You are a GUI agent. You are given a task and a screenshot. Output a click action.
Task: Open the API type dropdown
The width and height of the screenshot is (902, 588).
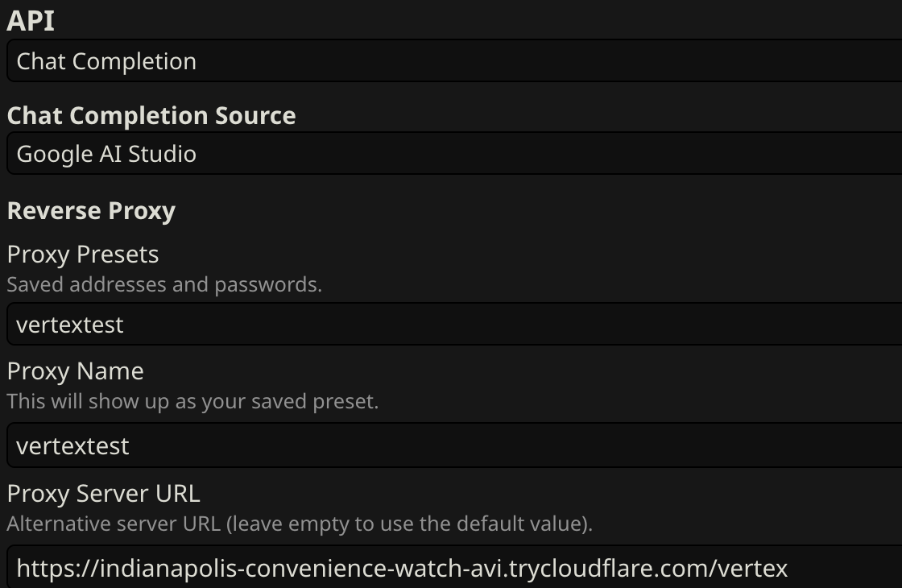point(451,61)
